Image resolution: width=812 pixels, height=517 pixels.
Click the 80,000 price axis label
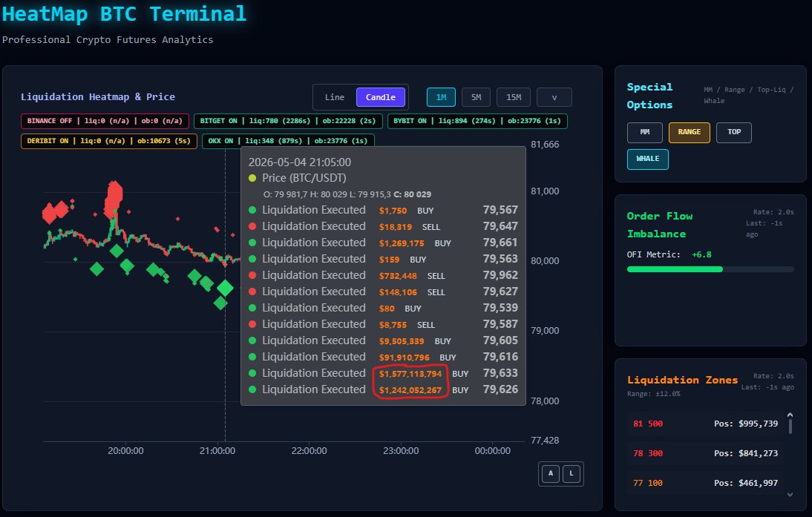[x=545, y=261]
